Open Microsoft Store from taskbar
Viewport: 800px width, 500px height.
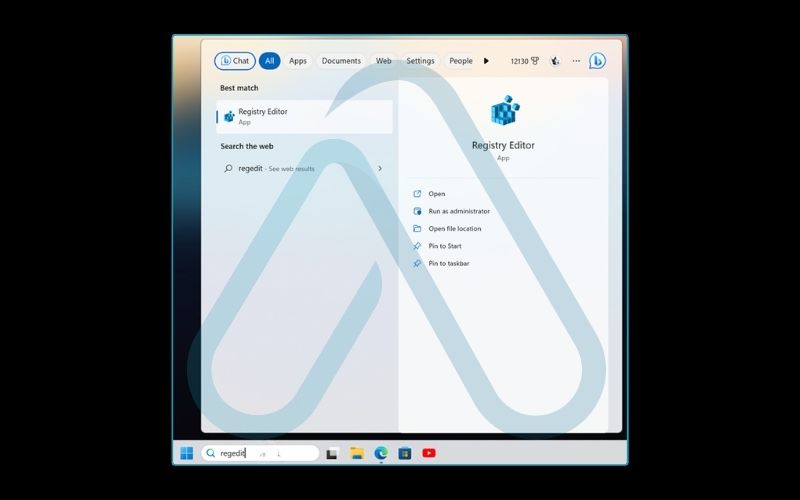pyautogui.click(x=405, y=453)
